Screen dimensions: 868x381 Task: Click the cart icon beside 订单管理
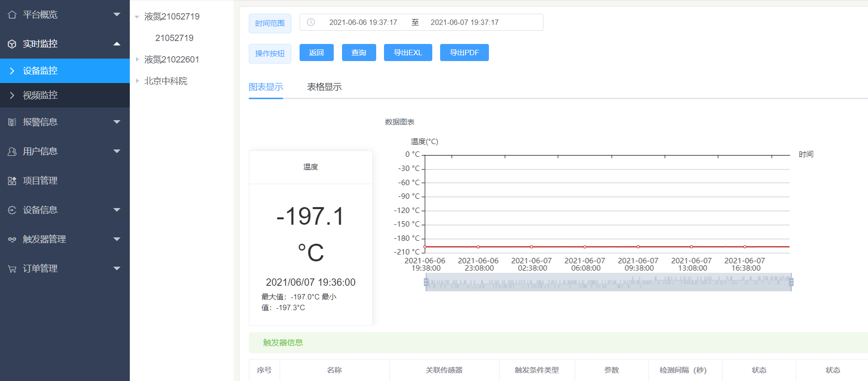point(12,269)
